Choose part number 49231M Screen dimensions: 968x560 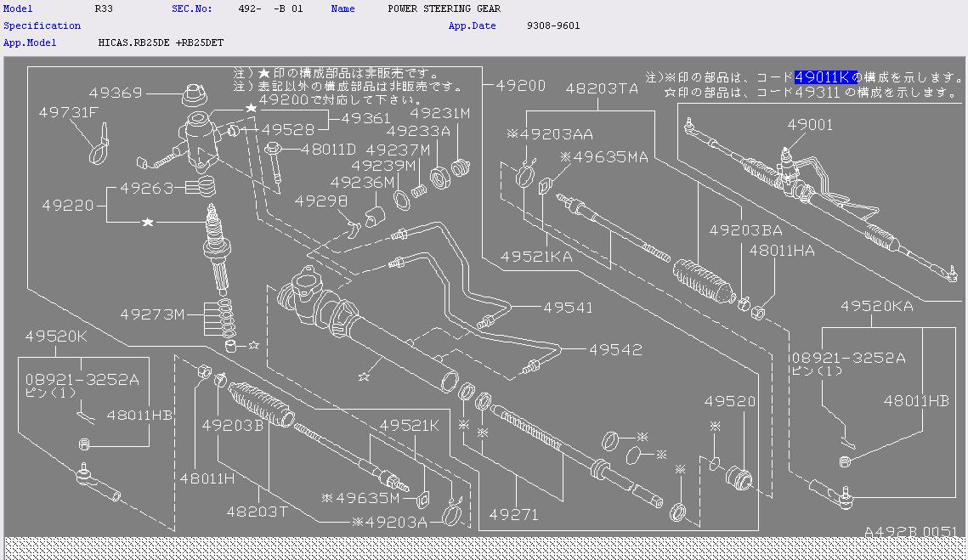[440, 114]
